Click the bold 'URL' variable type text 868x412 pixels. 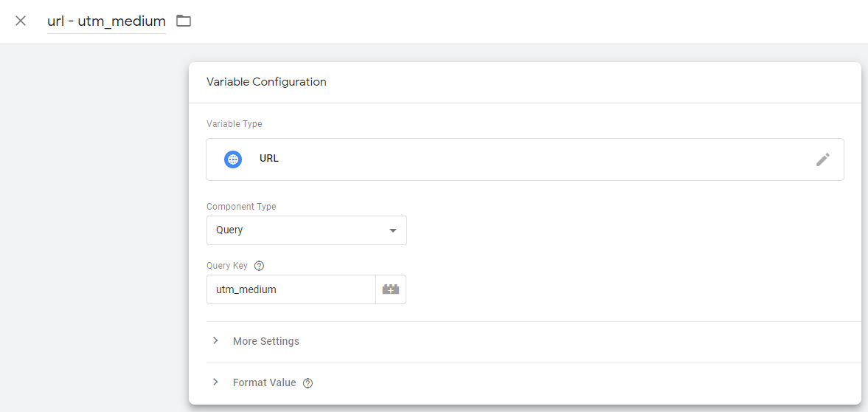click(x=269, y=159)
